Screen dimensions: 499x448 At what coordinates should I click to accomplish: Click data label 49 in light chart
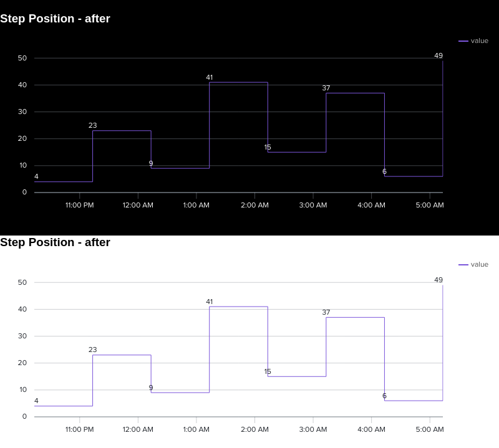coord(438,280)
